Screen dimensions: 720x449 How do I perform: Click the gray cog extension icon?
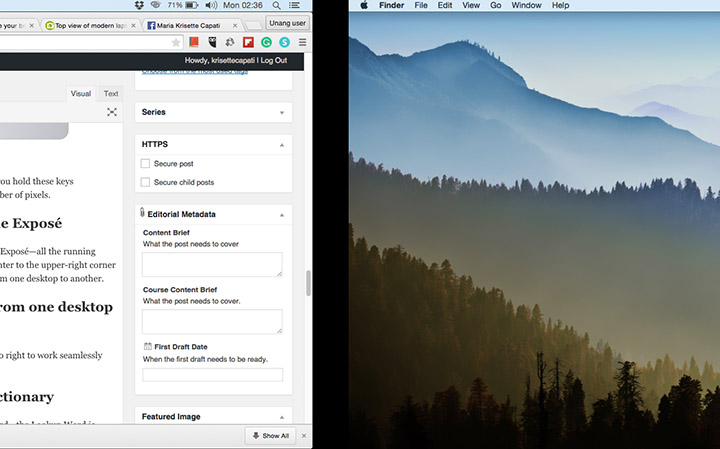coord(230,43)
